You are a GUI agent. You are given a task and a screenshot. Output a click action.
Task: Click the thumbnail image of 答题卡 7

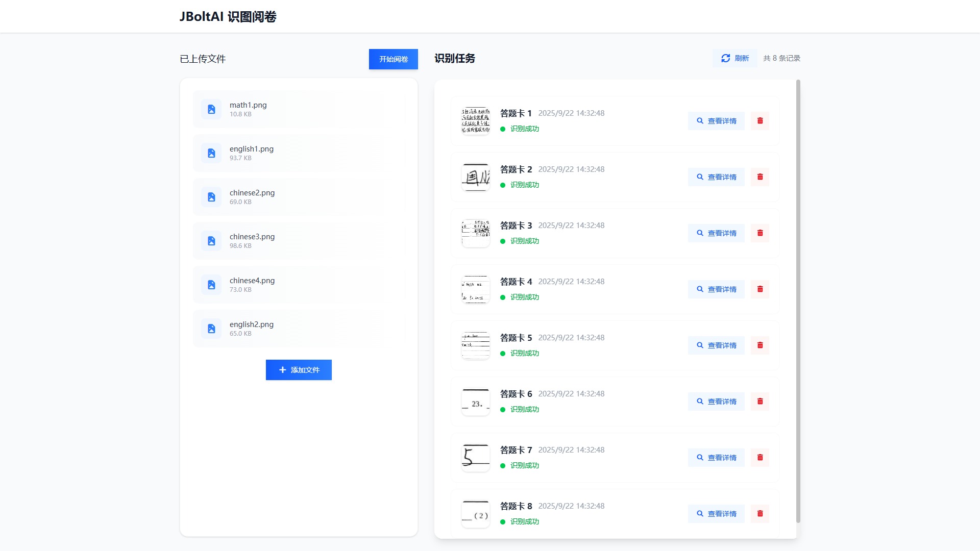coord(475,458)
